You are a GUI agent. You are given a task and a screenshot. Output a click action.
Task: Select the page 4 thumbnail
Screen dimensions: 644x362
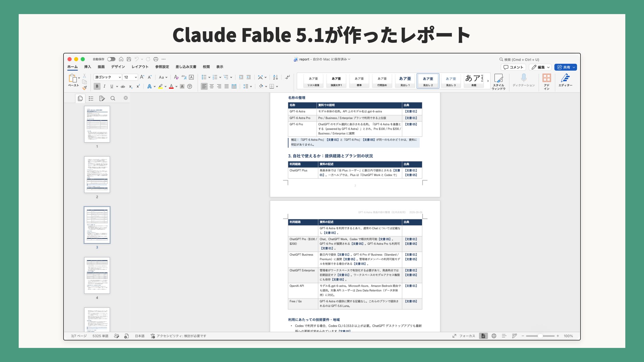[97, 275]
